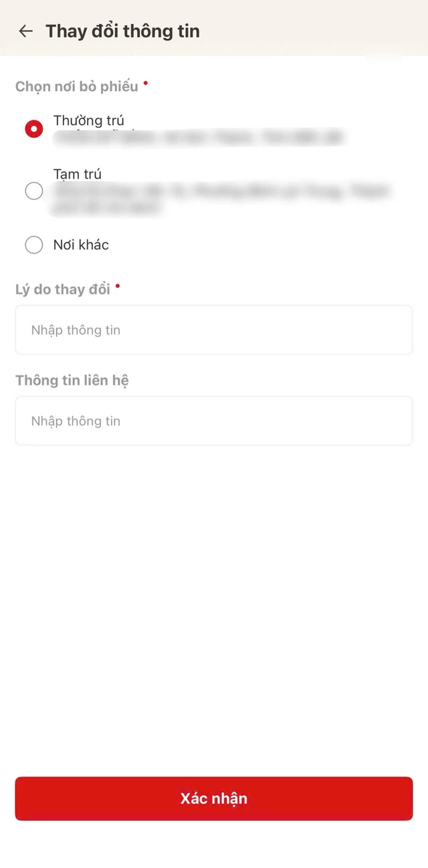Tap the empty circle beside Nơi khác

[33, 245]
